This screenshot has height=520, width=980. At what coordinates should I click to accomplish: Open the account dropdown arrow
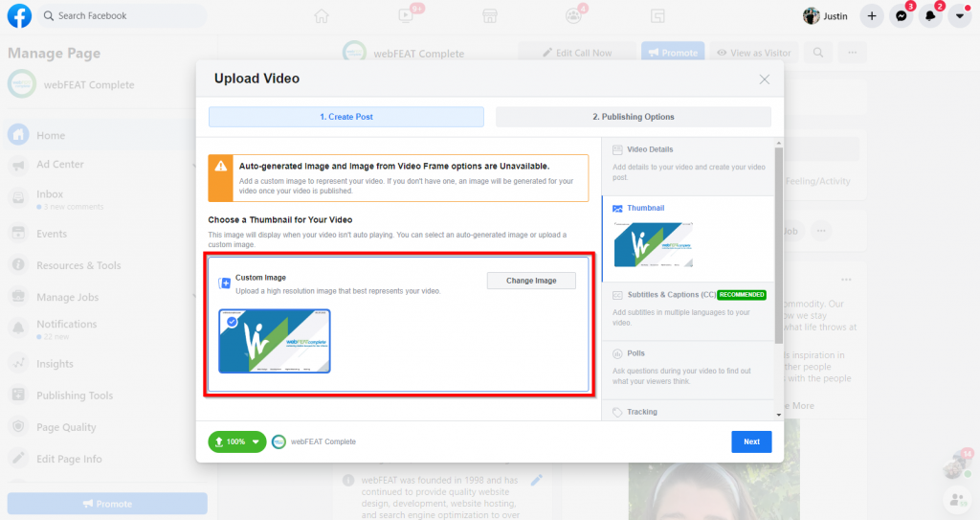tap(959, 16)
